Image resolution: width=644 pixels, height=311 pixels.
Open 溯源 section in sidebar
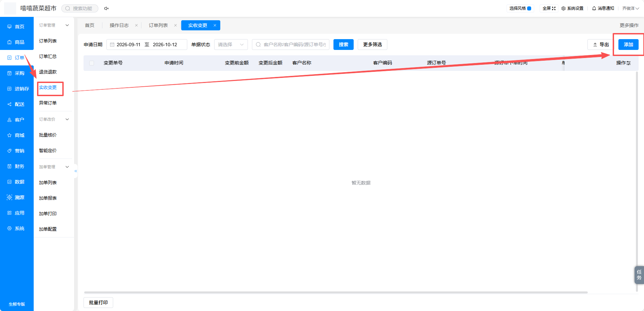17,197
